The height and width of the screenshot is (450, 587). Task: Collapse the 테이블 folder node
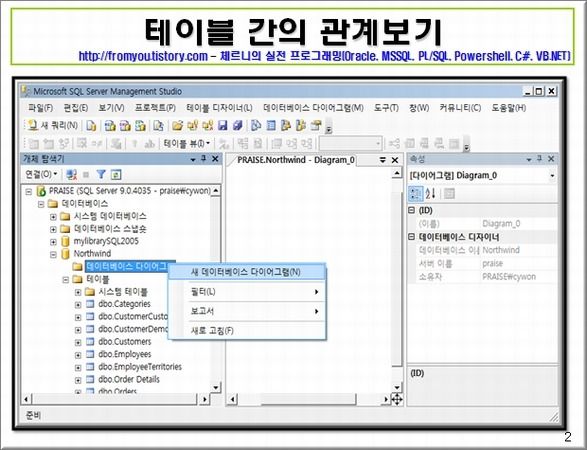[x=66, y=280]
